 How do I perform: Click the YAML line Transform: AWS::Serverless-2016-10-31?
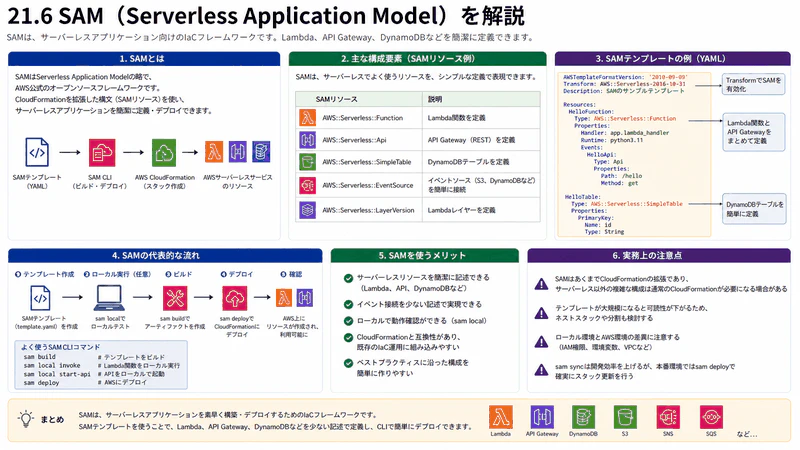(624, 84)
